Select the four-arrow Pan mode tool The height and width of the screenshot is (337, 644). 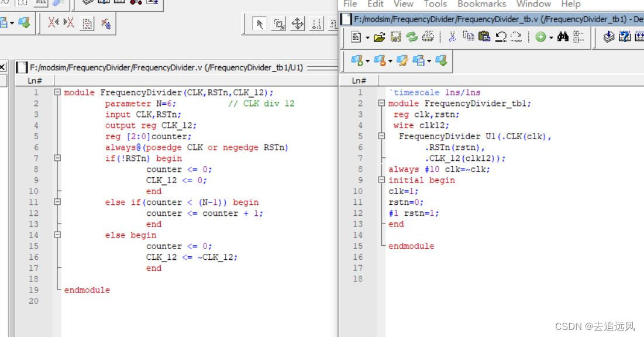coord(298,24)
